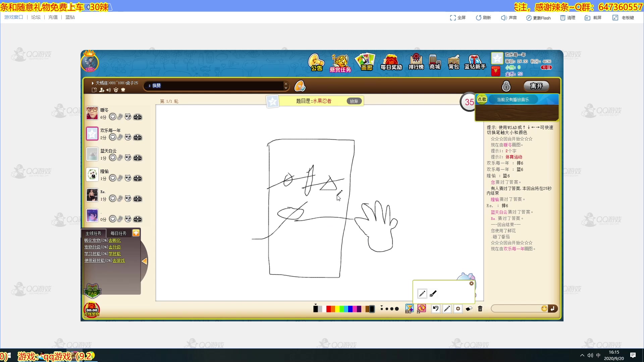The height and width of the screenshot is (362, 644).
Task: Open the brush size dropdown arrow
Action: 382,306
